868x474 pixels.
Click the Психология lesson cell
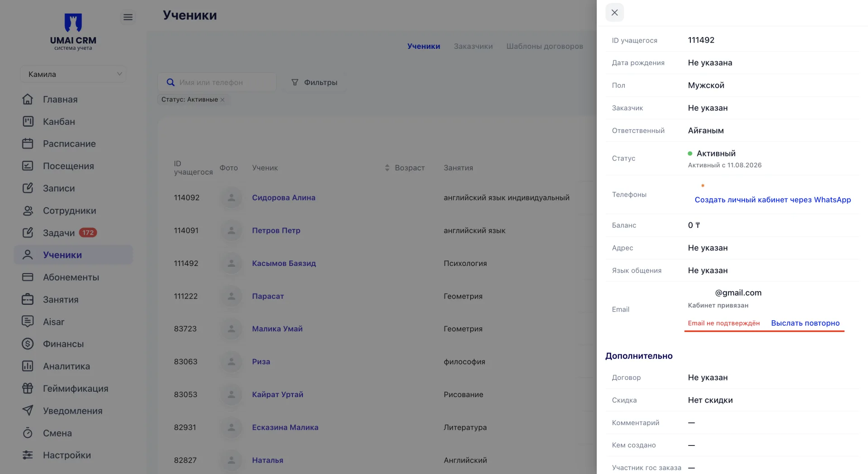click(x=465, y=263)
